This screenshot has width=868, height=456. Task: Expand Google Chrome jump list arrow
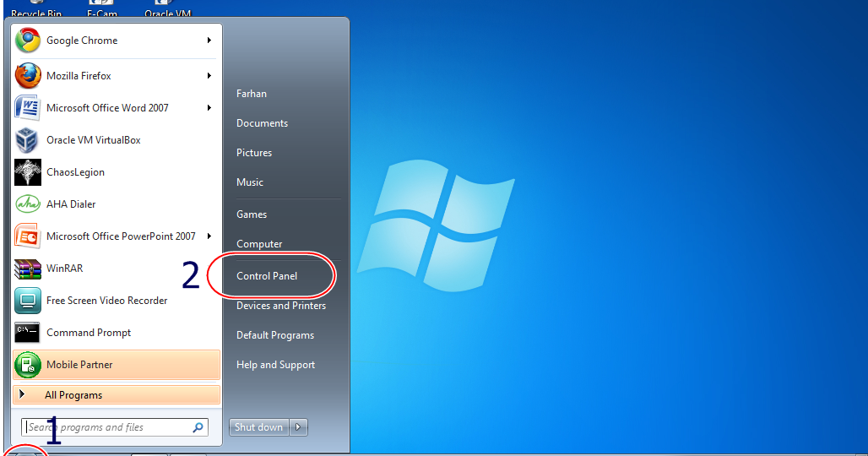pyautogui.click(x=209, y=41)
